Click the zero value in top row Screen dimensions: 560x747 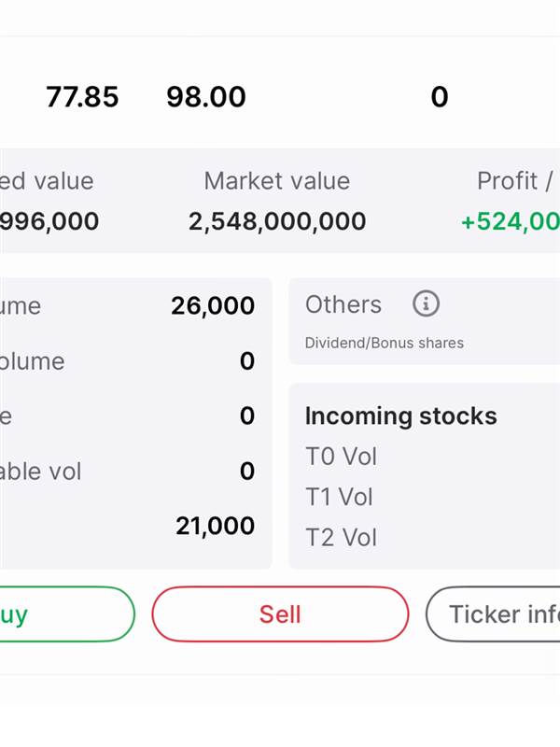point(439,97)
